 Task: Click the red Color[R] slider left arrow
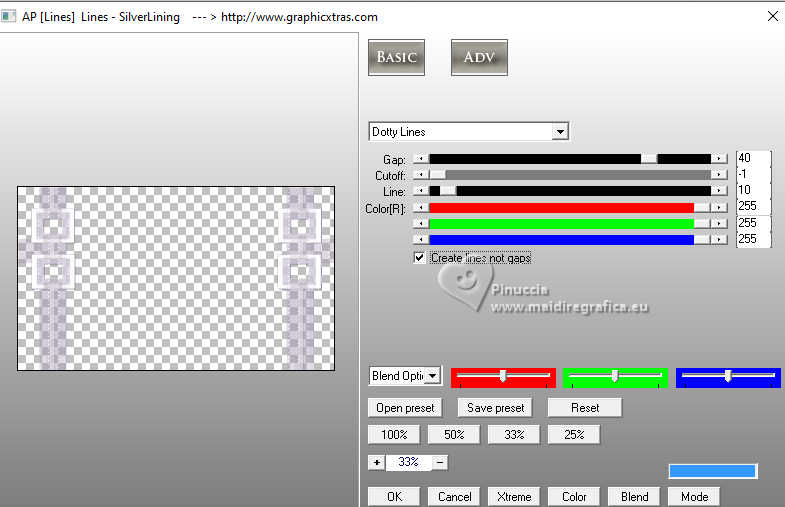click(x=421, y=207)
